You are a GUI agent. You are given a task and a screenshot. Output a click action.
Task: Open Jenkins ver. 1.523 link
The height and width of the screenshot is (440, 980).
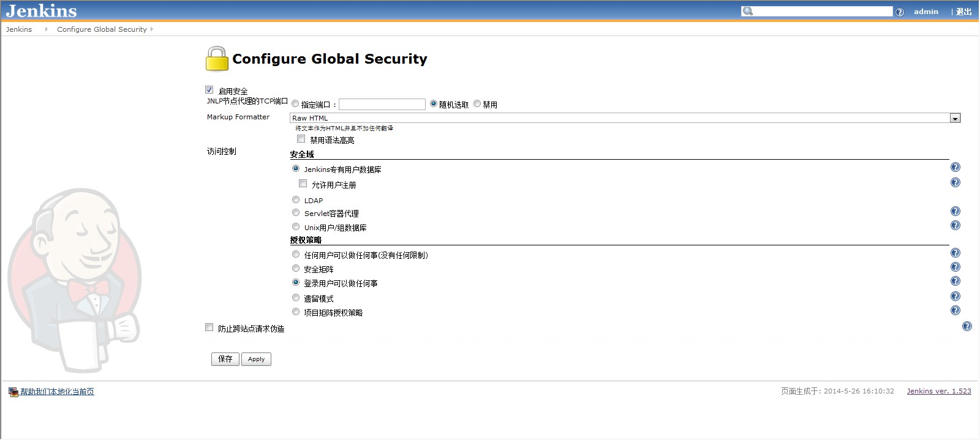pos(938,391)
